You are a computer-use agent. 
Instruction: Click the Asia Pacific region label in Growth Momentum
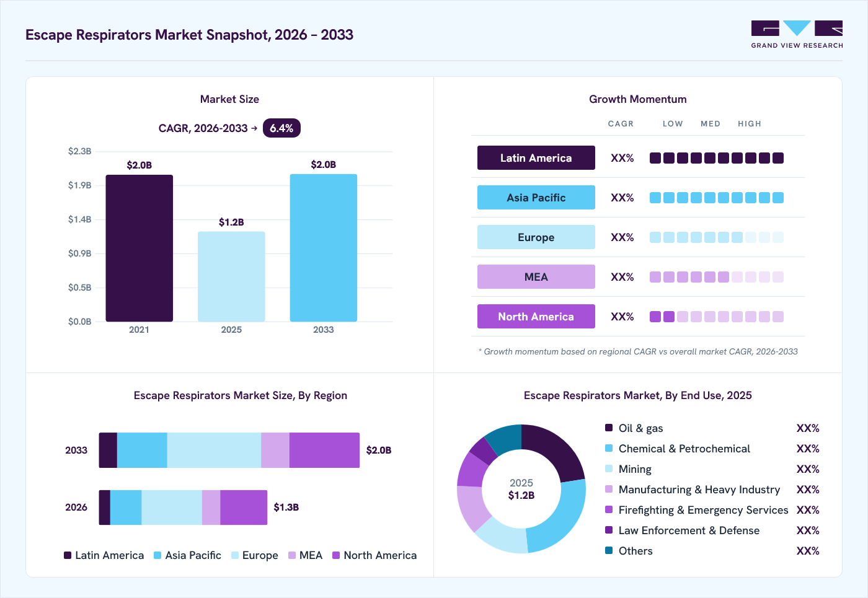tap(536, 198)
